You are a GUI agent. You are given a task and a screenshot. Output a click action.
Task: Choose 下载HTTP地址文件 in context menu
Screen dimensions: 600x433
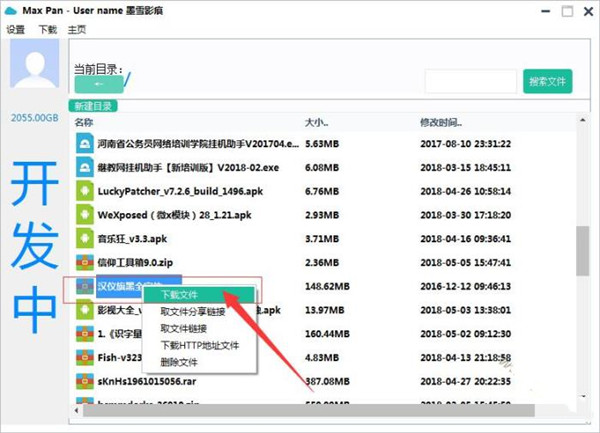199,345
